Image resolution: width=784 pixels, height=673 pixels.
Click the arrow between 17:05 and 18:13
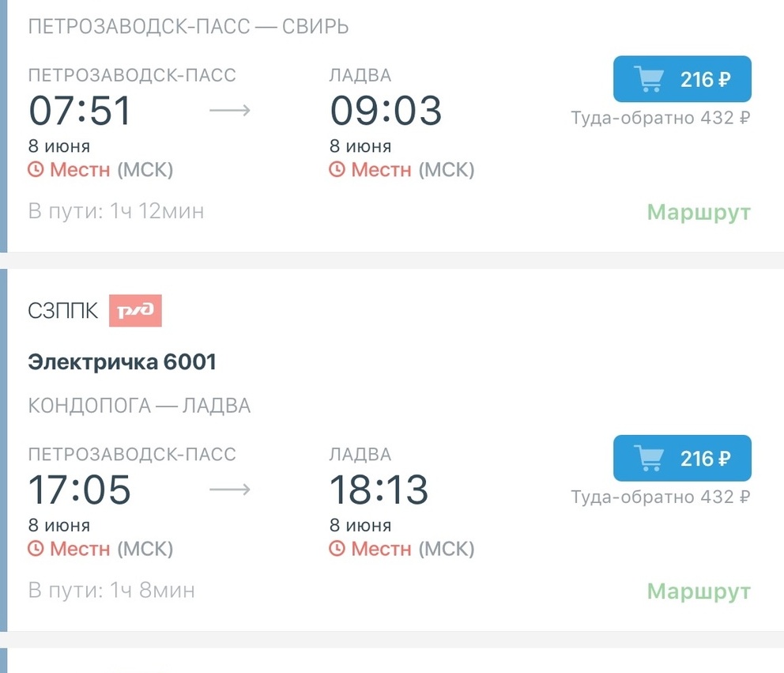pyautogui.click(x=229, y=490)
